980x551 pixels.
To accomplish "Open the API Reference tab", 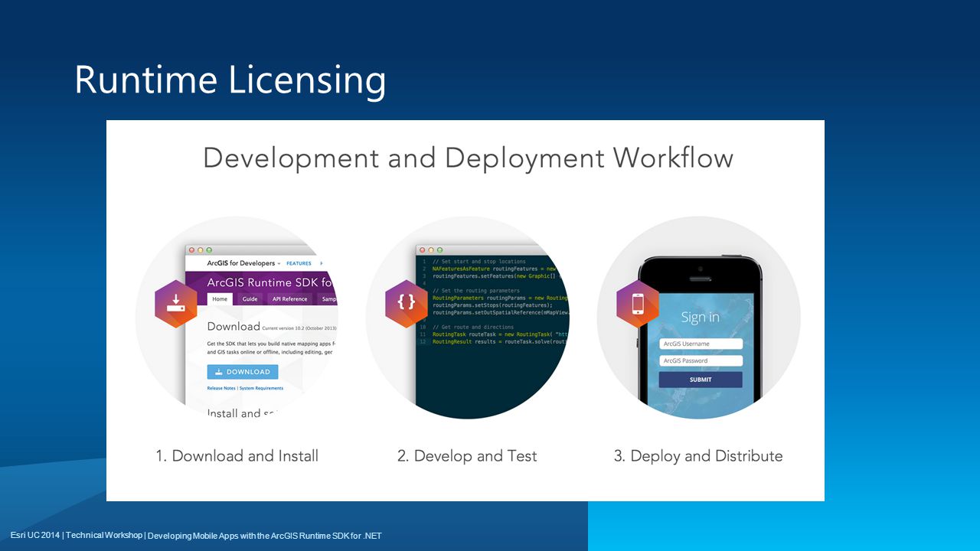I will tap(289, 299).
